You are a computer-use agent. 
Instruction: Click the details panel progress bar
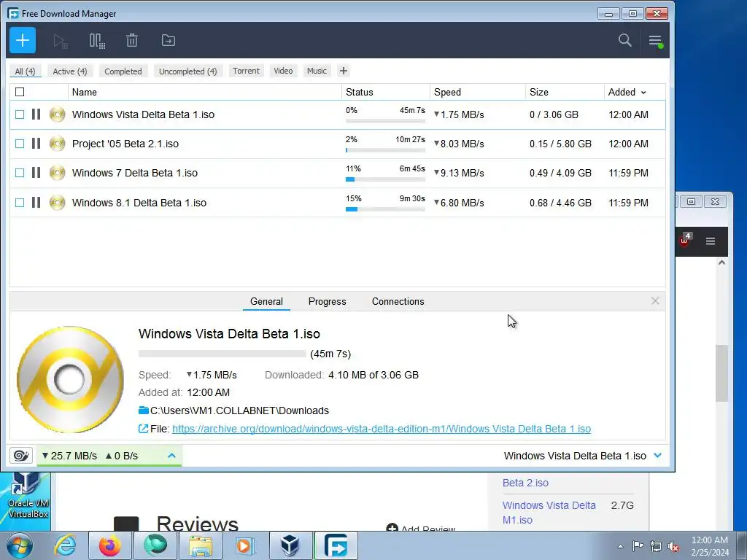click(222, 354)
